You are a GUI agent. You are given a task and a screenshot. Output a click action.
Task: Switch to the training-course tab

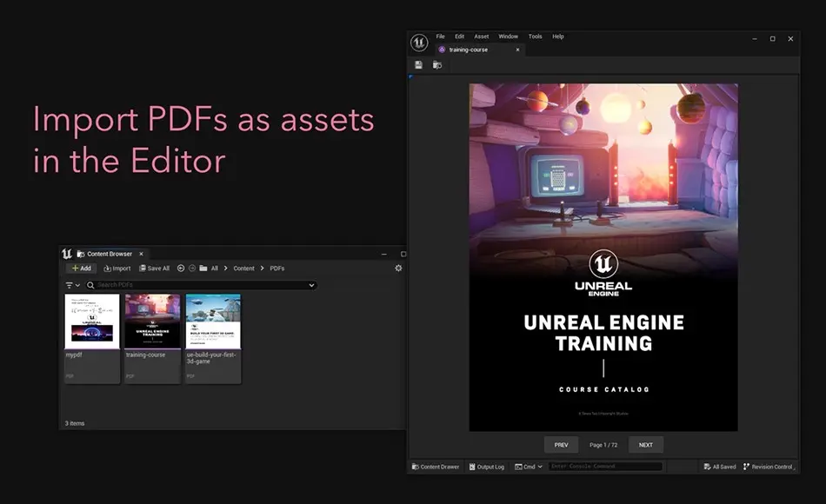470,50
